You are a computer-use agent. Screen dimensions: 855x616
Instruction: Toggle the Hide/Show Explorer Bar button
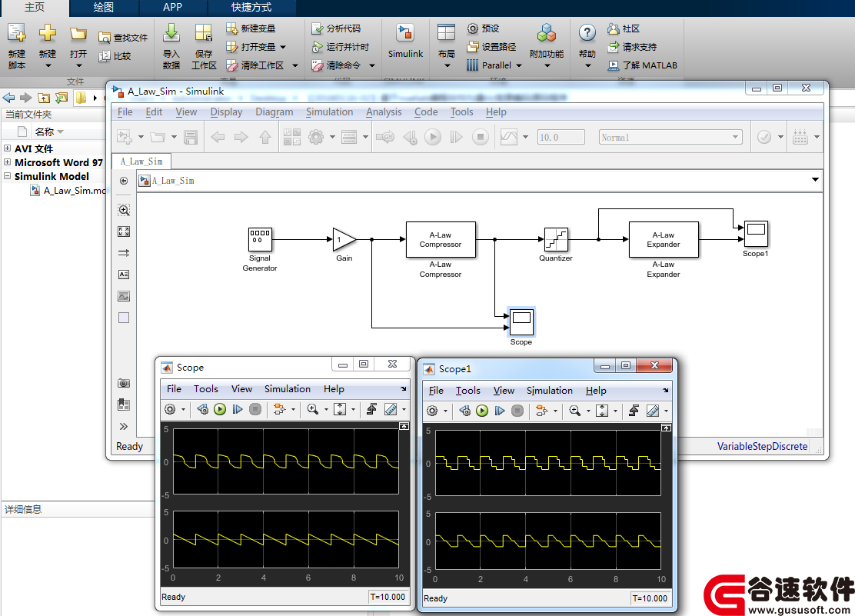click(124, 181)
